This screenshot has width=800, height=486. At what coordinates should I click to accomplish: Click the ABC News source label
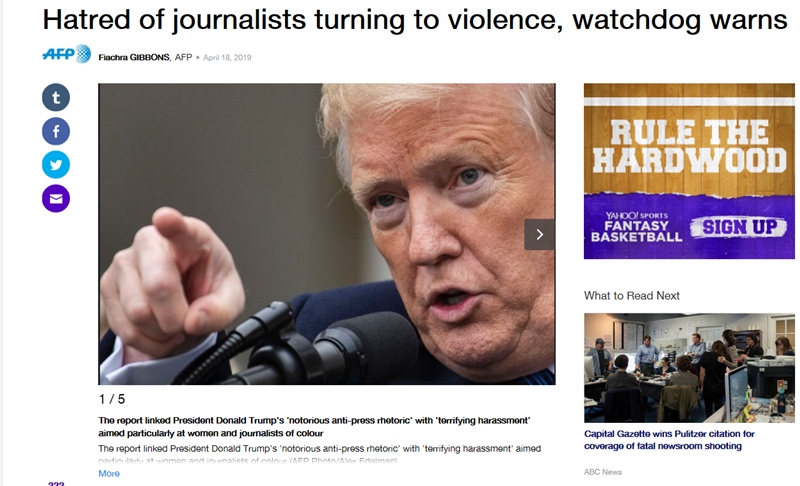603,472
